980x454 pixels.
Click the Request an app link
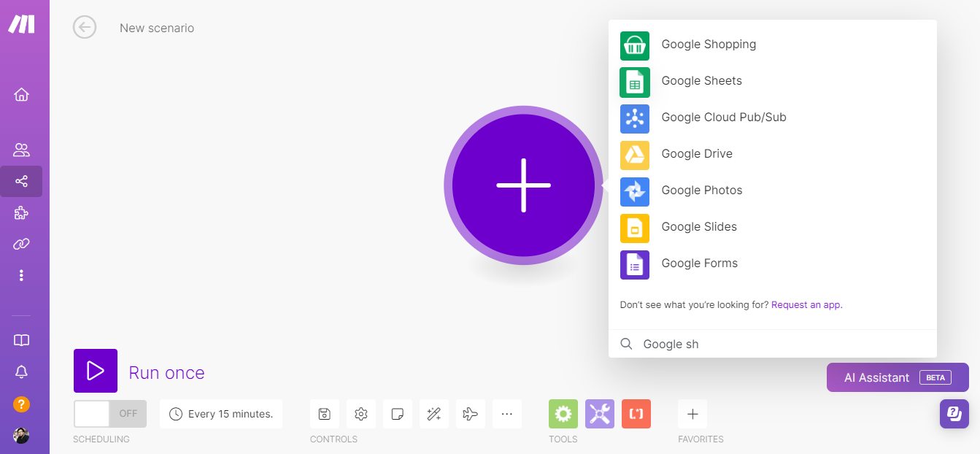point(806,305)
